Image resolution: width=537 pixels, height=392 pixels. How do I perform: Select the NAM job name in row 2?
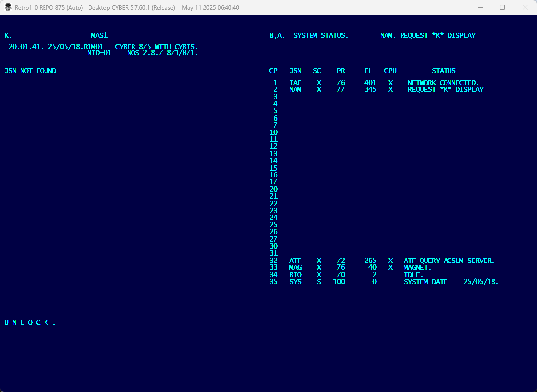(x=295, y=90)
